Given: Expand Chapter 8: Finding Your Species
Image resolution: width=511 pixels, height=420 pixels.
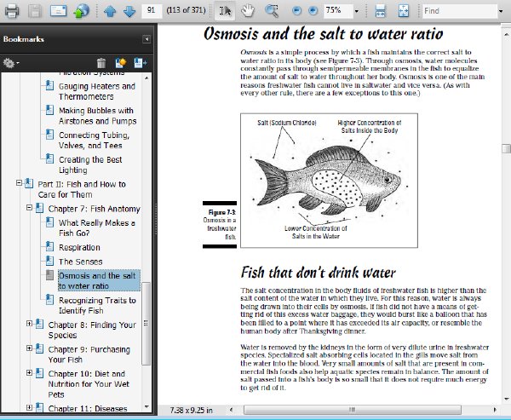Looking at the screenshot, I should 29,324.
